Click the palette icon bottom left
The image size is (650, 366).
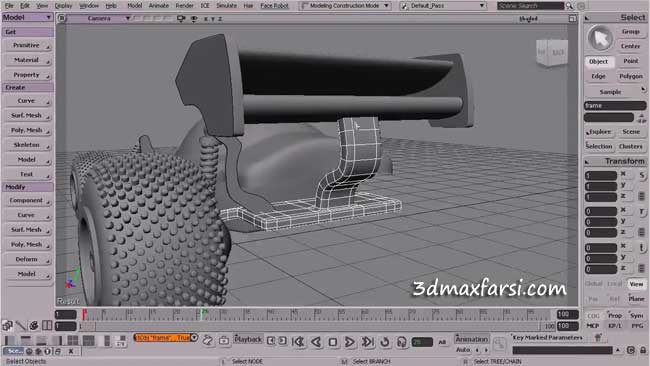pyautogui.click(x=34, y=326)
